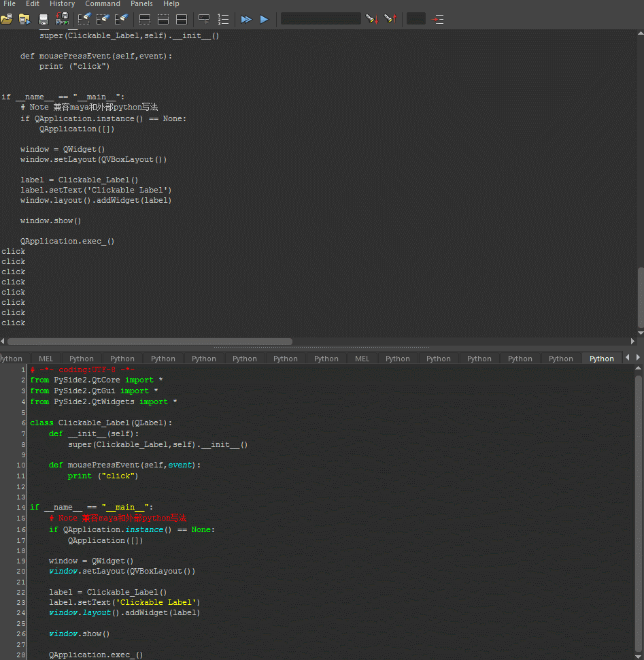Screen dimensions: 644x660
Task: Click the Source Script icon
Action: (x=24, y=19)
